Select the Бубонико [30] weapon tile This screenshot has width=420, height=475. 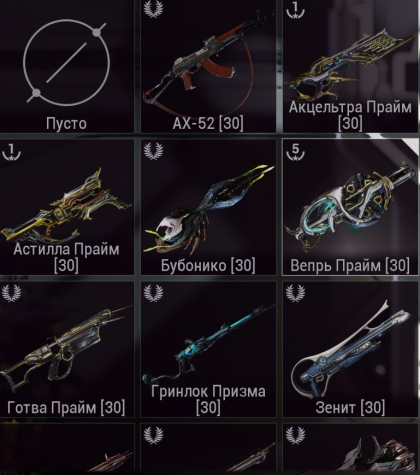(x=208, y=207)
